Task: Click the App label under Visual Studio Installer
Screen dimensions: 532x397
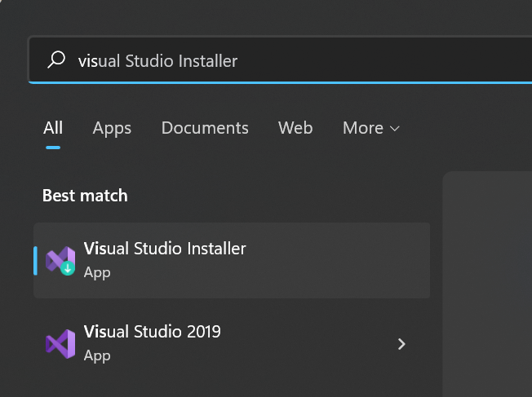Action: coord(97,272)
